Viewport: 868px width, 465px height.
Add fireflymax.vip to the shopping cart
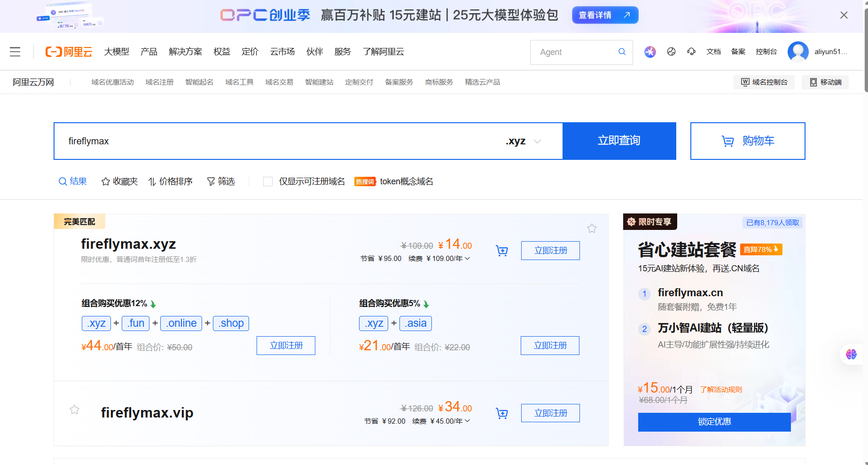coord(502,413)
